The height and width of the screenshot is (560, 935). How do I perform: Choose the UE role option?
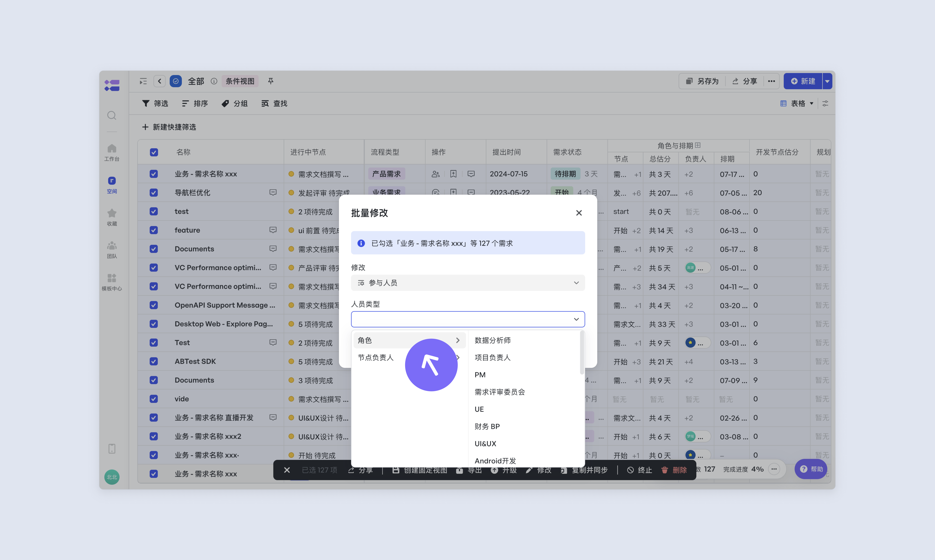tap(479, 409)
